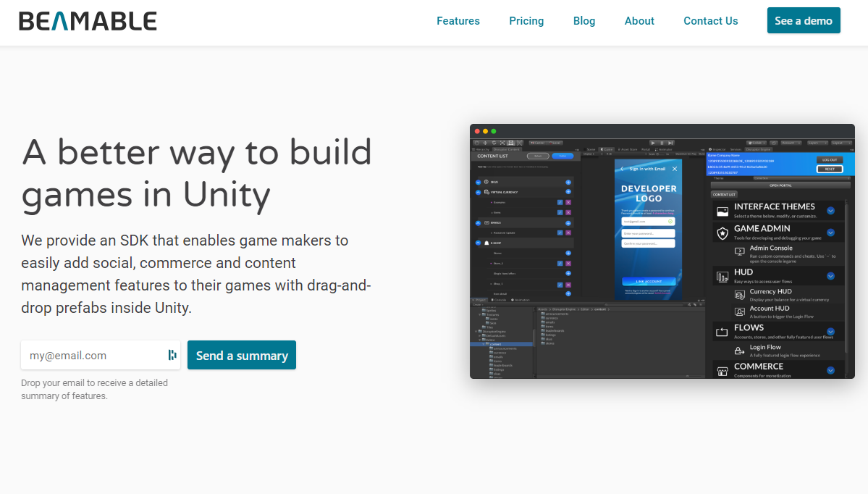This screenshot has height=494, width=868.
Task: Go to the Blog
Action: click(x=584, y=21)
